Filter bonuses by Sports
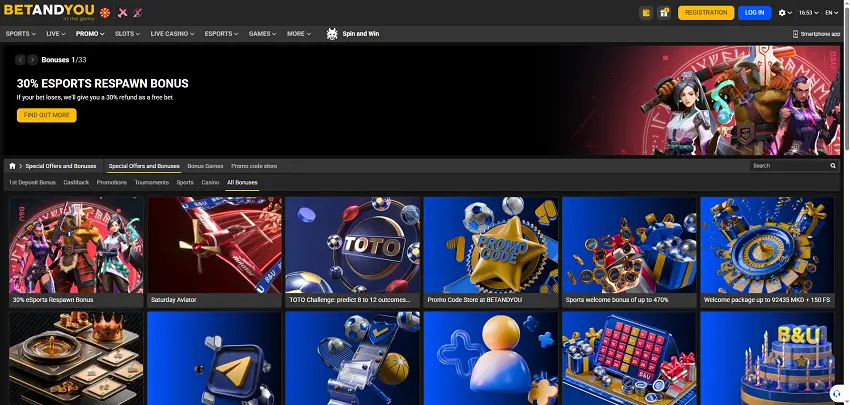The height and width of the screenshot is (405, 850). pyautogui.click(x=185, y=183)
